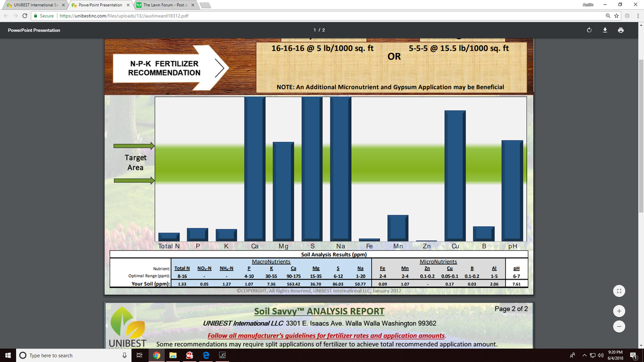Image resolution: width=644 pixels, height=362 pixels.
Task: Click the red manufacturer's guidelines text
Action: (x=327, y=335)
